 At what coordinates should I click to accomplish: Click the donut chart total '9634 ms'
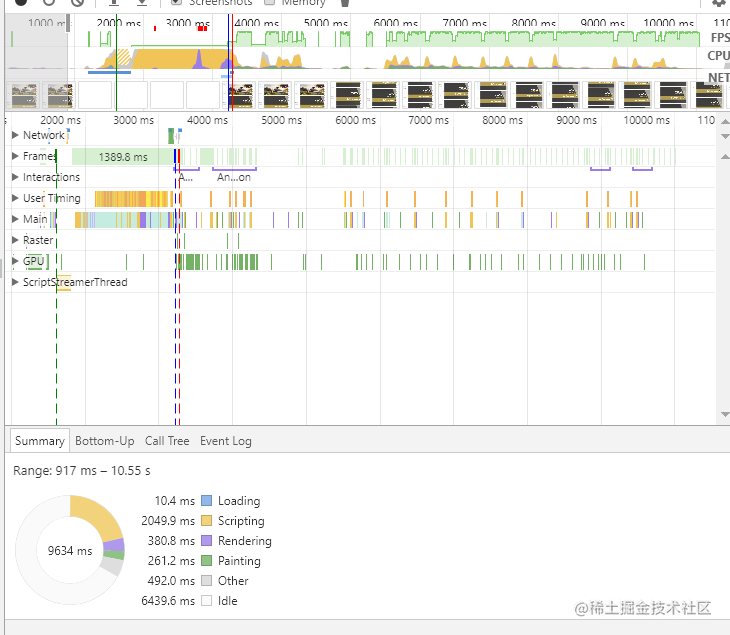point(70,551)
